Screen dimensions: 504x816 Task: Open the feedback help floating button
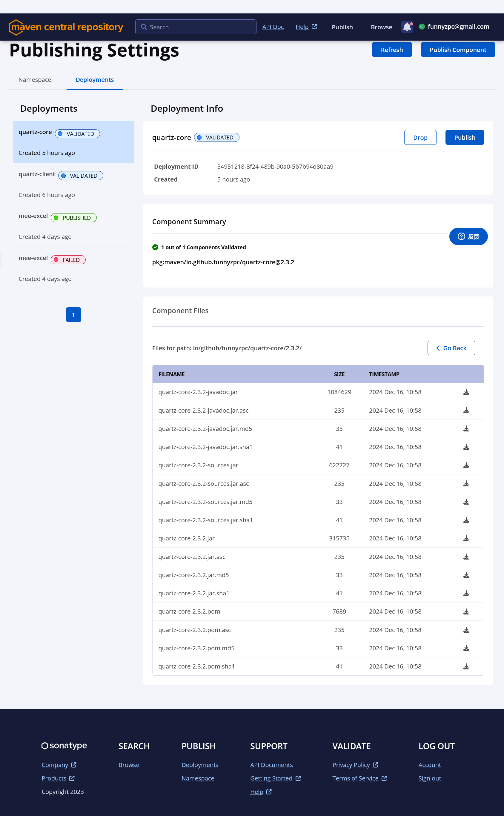[x=468, y=236]
